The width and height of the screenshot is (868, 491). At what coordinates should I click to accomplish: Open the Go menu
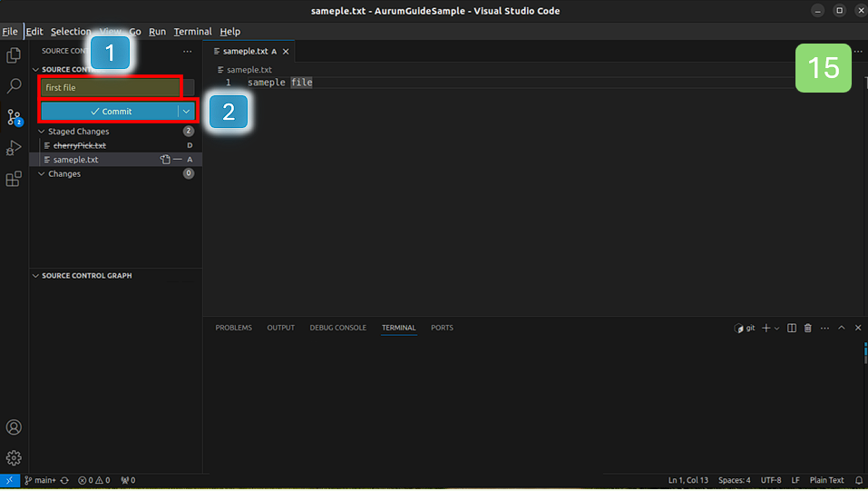tap(135, 32)
